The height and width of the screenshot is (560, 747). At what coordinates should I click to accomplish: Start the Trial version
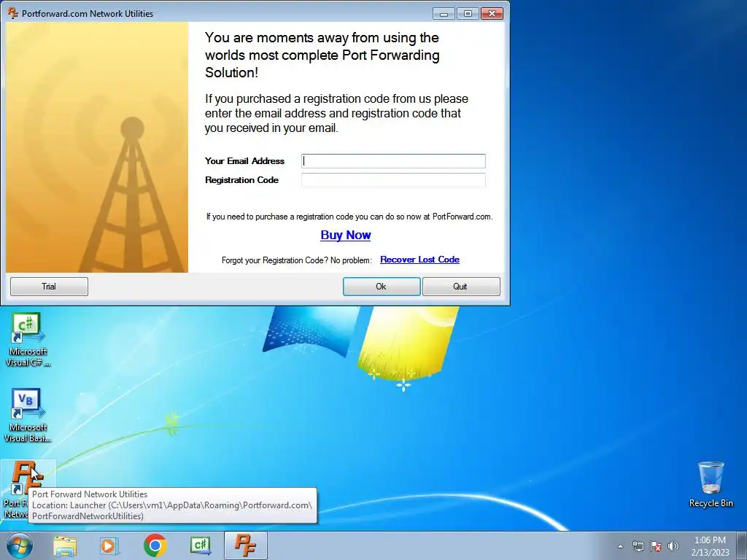tap(49, 287)
